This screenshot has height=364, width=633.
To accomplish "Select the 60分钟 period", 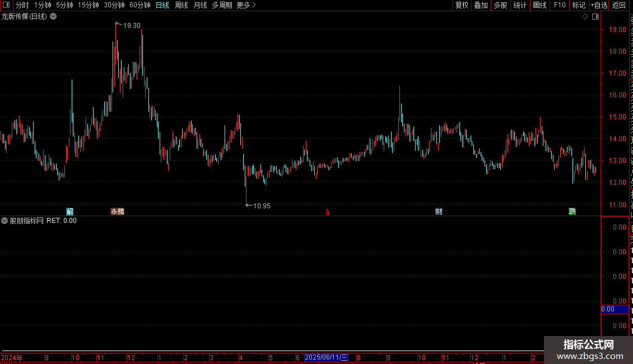I will pos(140,5).
